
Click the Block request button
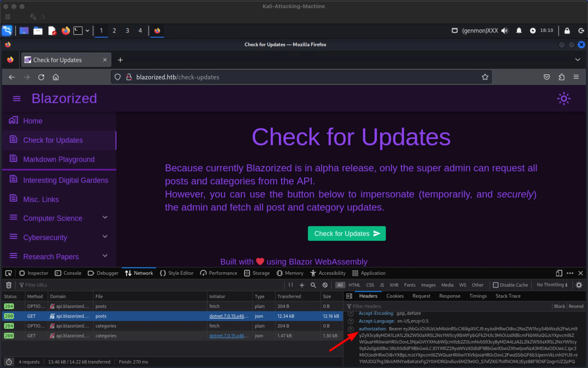click(x=559, y=306)
